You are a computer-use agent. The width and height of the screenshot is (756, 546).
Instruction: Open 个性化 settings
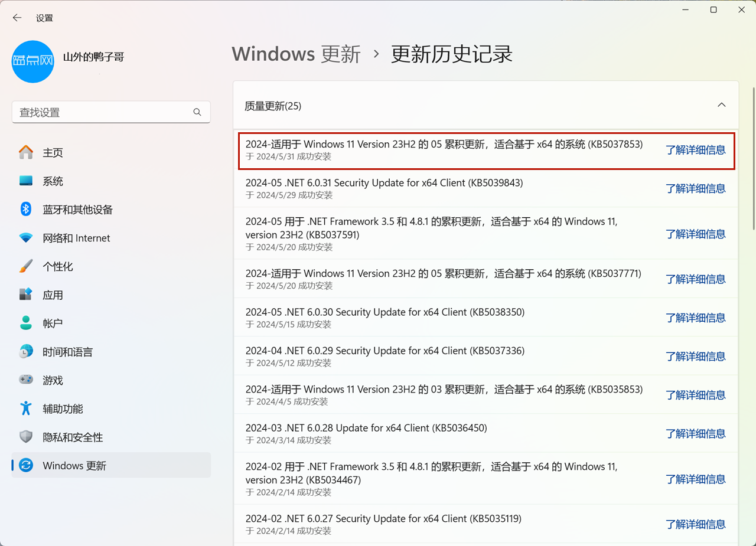coord(111,266)
